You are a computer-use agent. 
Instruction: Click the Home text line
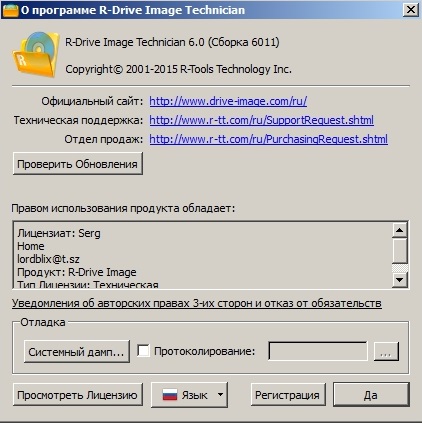(x=31, y=246)
